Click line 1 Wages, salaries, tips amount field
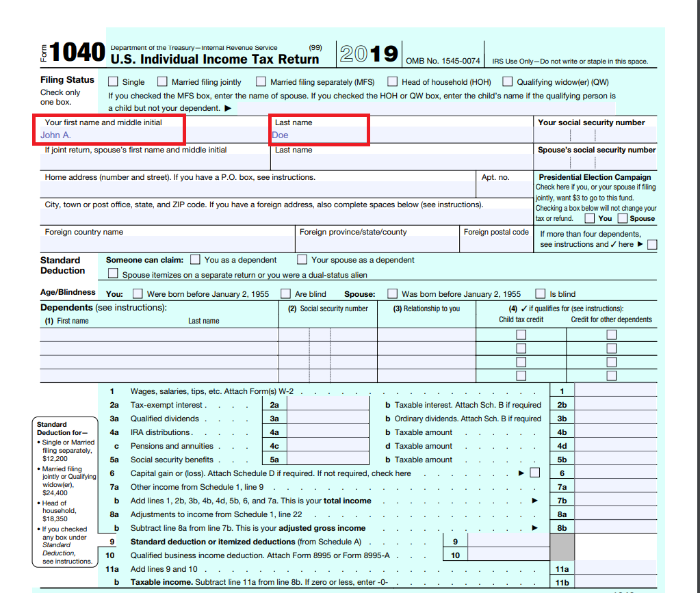The image size is (700, 593). tap(616, 391)
